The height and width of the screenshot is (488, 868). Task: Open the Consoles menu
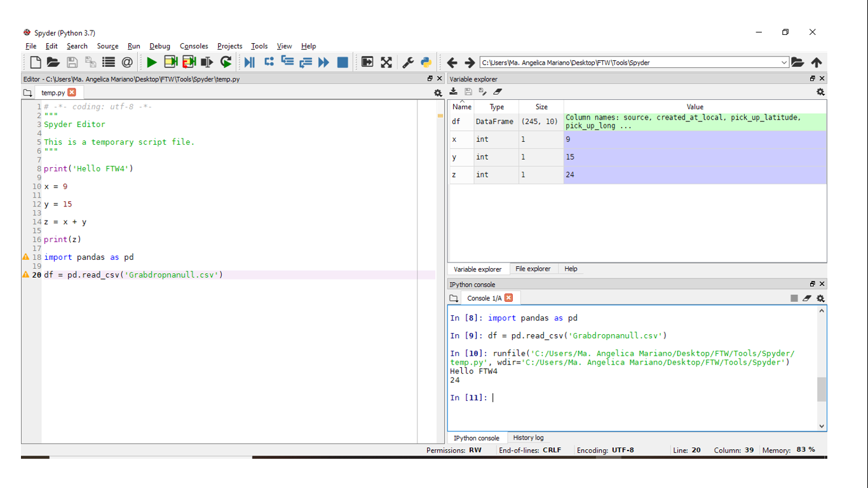194,46
